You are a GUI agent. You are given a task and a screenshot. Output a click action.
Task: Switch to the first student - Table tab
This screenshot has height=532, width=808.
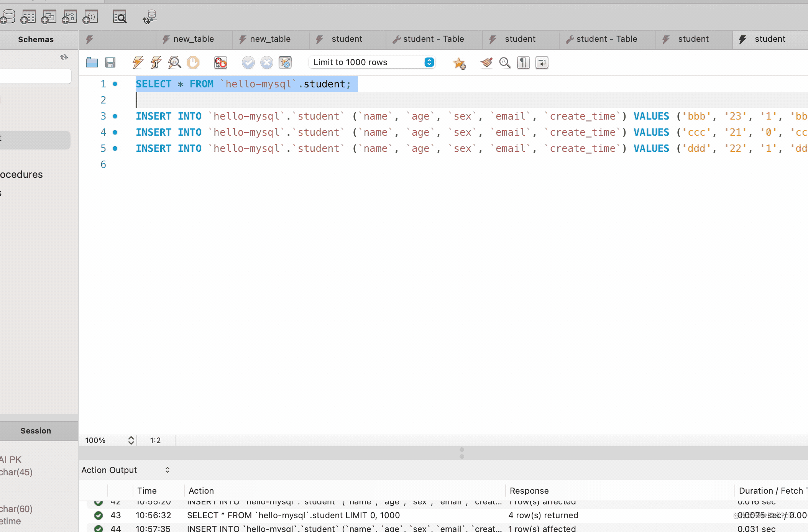click(433, 39)
